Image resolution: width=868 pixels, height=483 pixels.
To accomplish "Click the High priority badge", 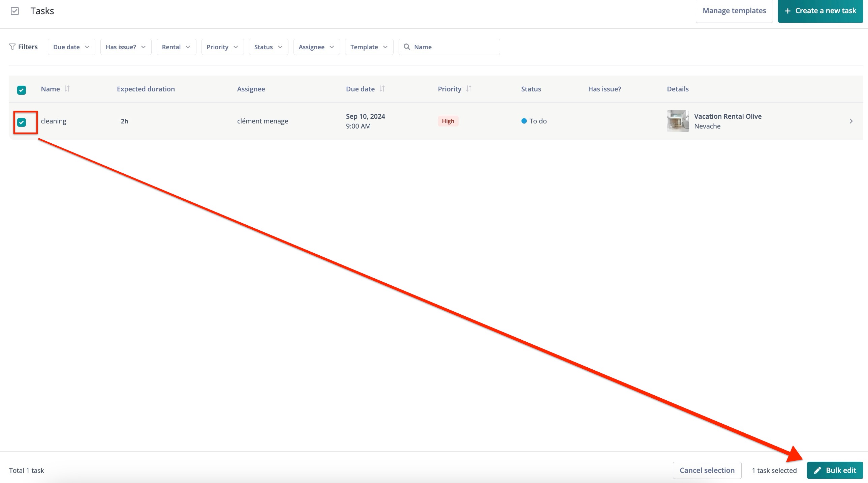I will [448, 121].
